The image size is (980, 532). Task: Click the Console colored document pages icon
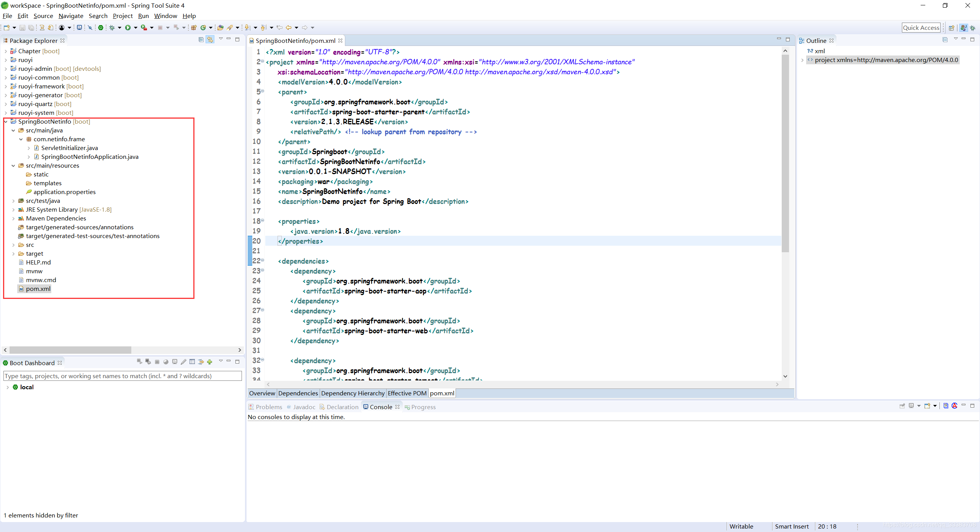pos(946,406)
